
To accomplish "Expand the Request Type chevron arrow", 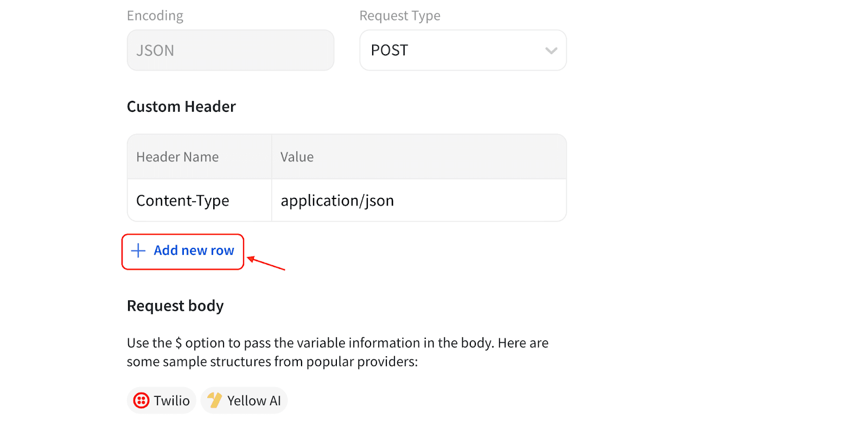I will (x=551, y=50).
